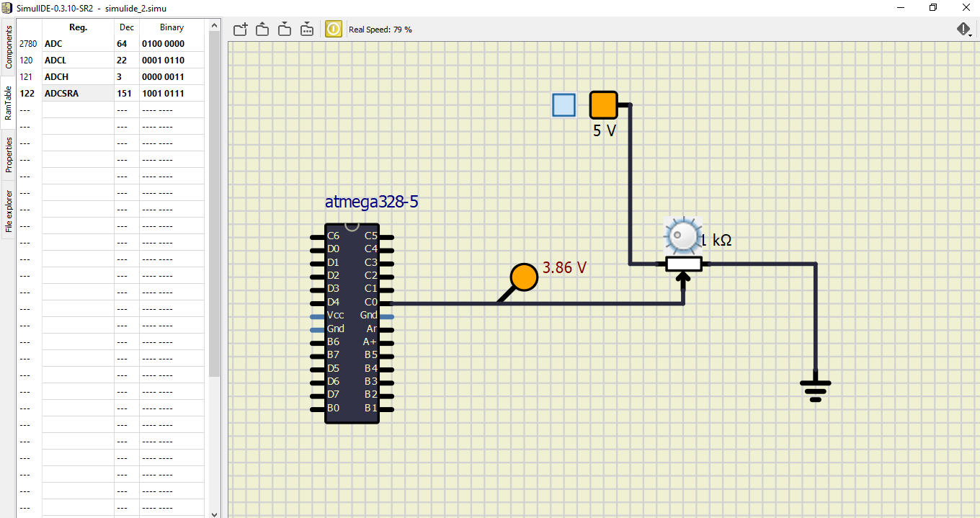980x518 pixels.
Task: Click decimal value 151 in the ADCSRA row
Action: click(127, 94)
